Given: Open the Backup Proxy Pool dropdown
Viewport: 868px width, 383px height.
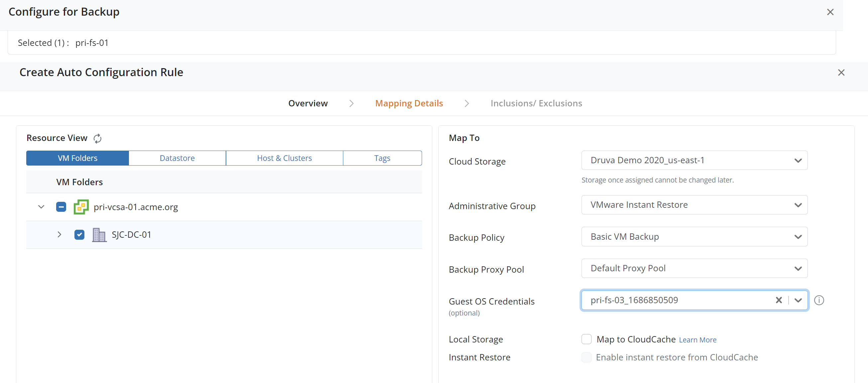Looking at the screenshot, I should coord(694,268).
